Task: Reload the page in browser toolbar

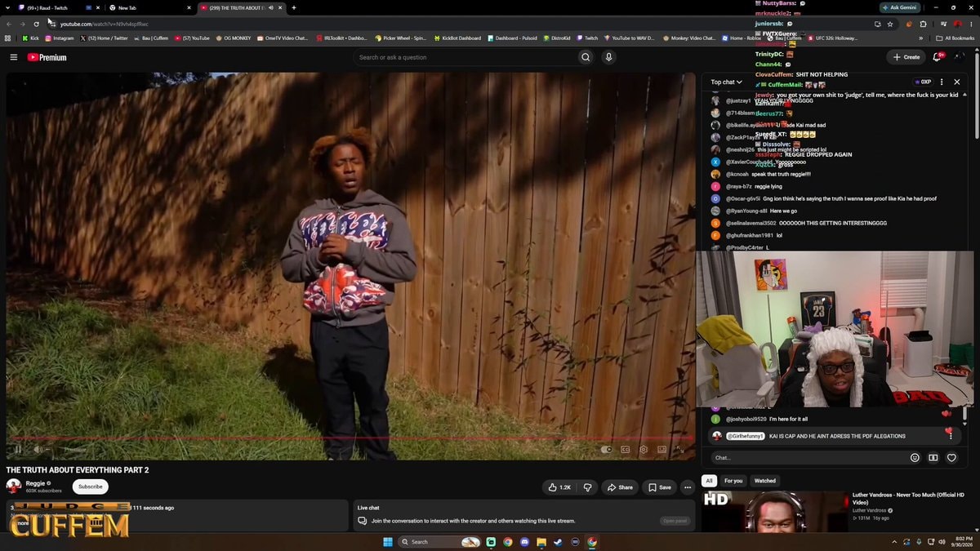Action: tap(36, 24)
